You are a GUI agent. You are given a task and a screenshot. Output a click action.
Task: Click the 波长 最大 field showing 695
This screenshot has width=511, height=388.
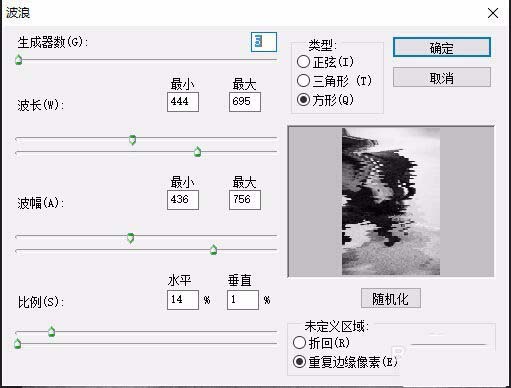245,102
